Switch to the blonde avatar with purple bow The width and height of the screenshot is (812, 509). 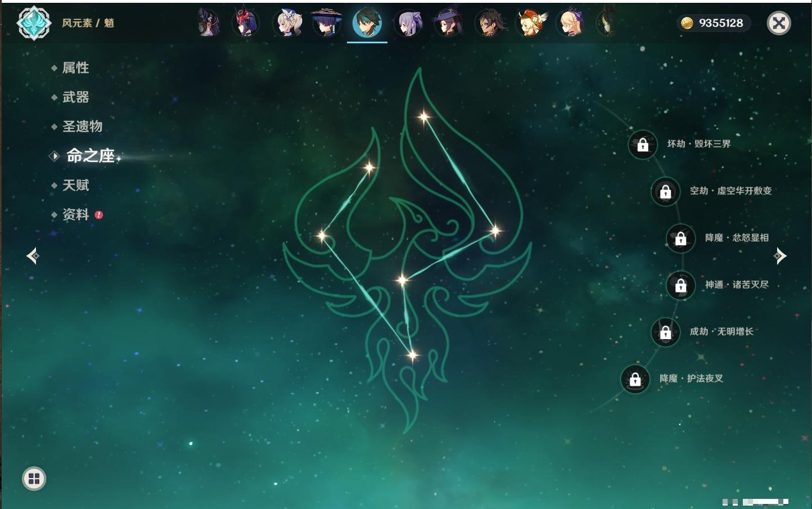571,23
